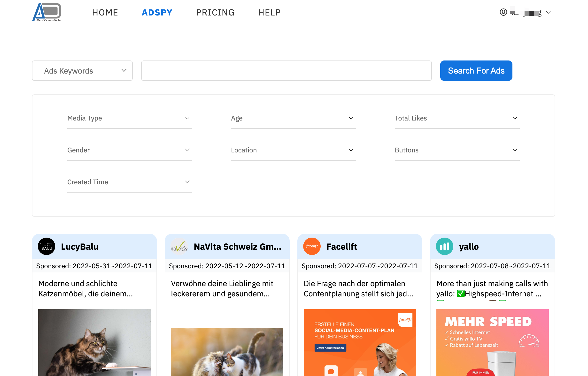588x376 pixels.
Task: Open the PRICING page
Action: click(215, 12)
